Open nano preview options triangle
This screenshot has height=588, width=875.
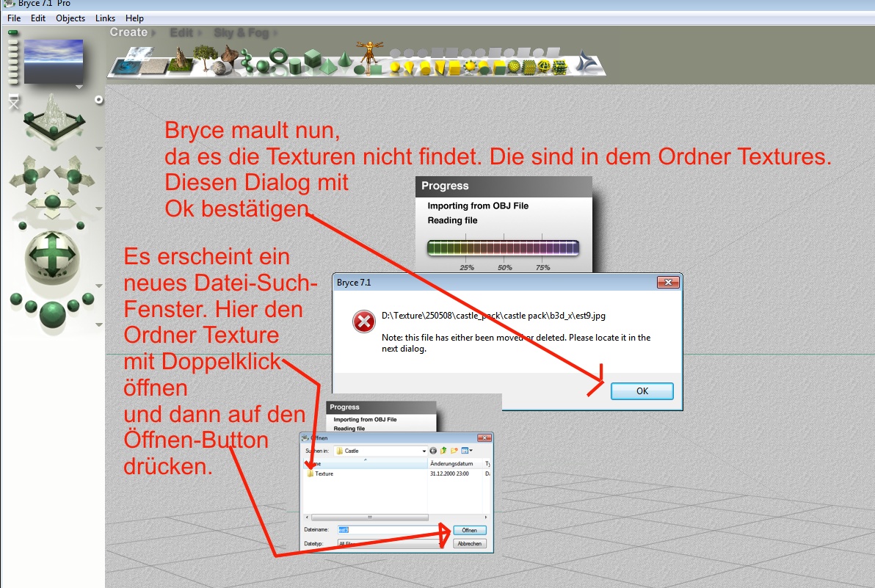click(x=79, y=87)
